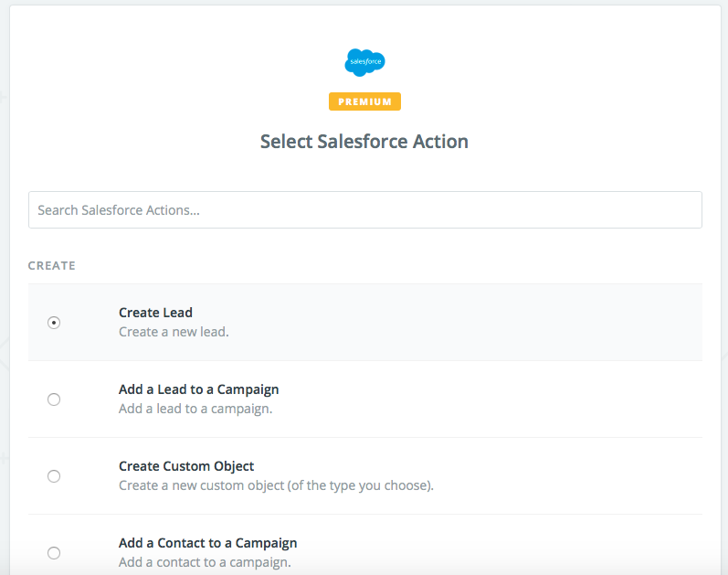
Task: Click the Salesforce cloud logo
Action: 364,63
